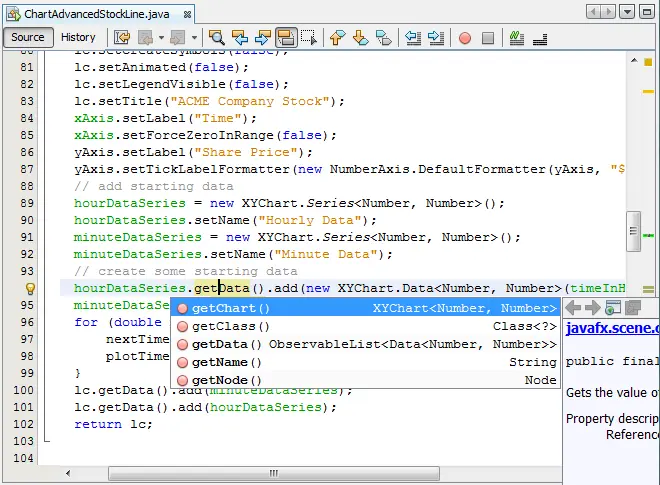The width and height of the screenshot is (660, 485).
Task: Choose getName() from completion list
Action: point(365,362)
